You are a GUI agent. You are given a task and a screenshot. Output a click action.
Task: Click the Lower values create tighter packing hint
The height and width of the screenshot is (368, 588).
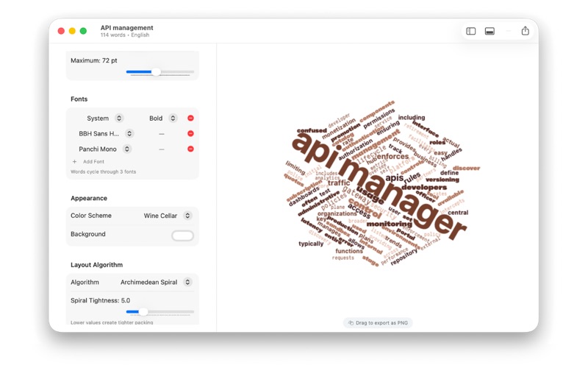(112, 322)
